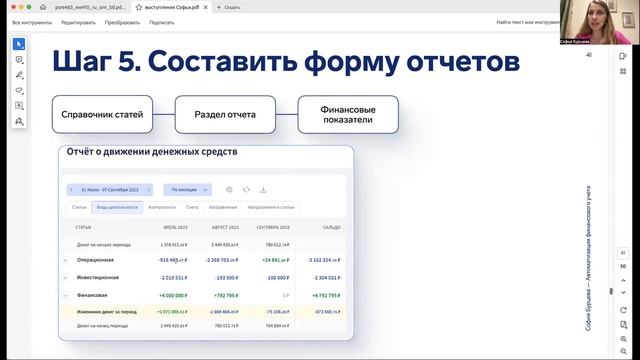Select the add comment tool
The image size is (640, 360).
click(19, 60)
